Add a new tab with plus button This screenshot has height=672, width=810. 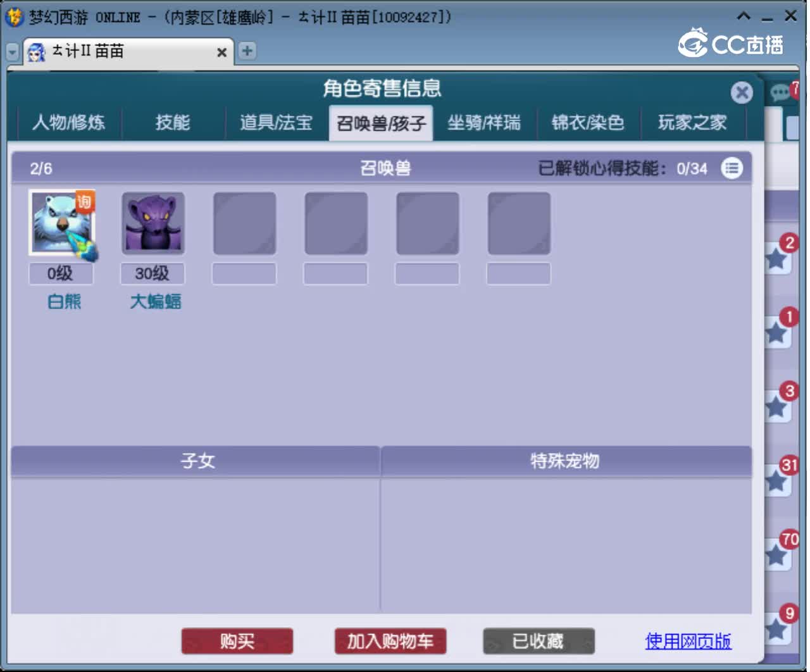(x=247, y=51)
